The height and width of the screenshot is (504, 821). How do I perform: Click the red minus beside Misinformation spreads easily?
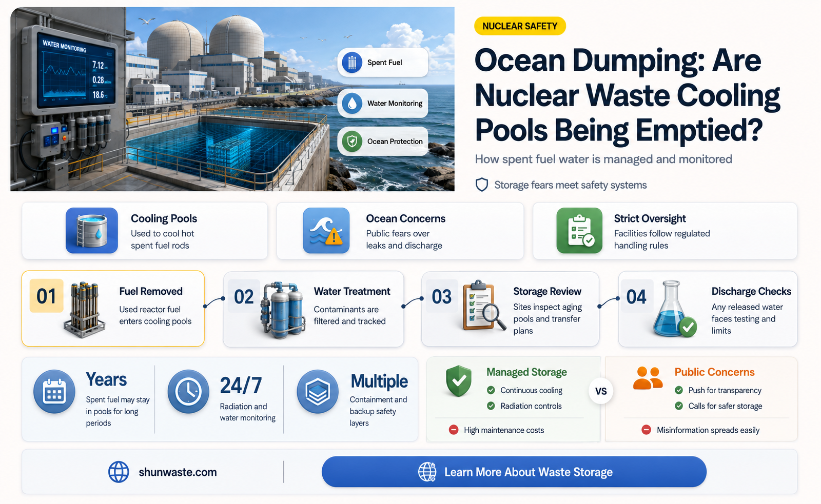[647, 430]
